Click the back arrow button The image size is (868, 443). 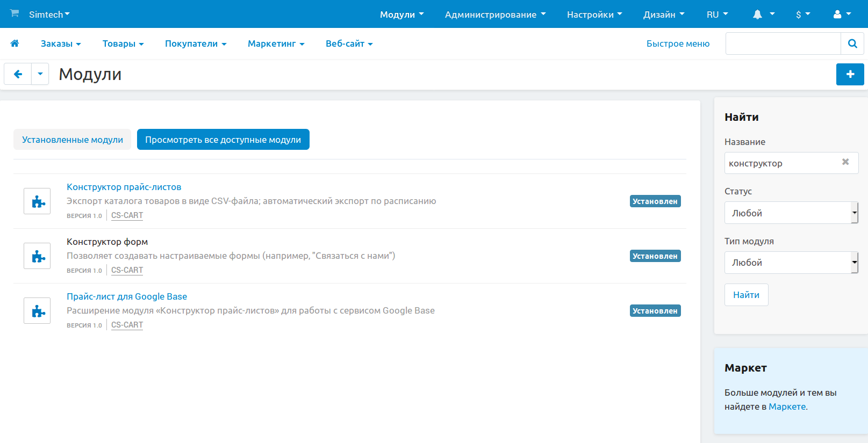(18, 74)
